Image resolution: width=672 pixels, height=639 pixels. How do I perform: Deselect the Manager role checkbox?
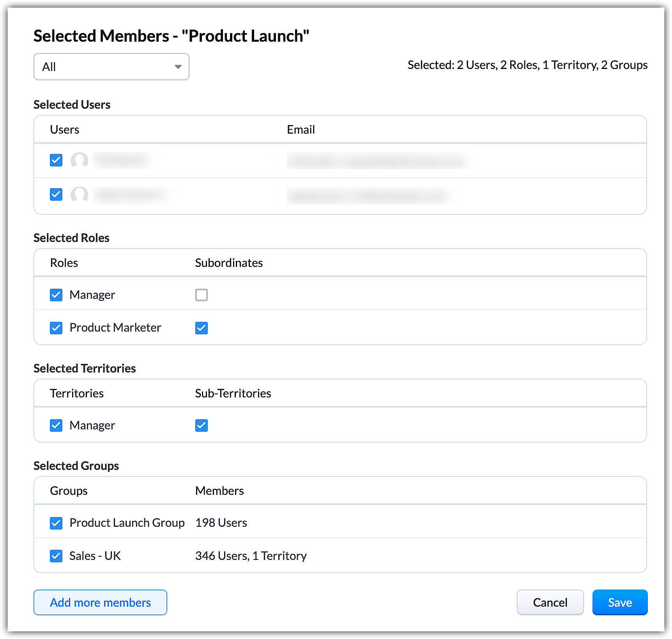click(56, 295)
